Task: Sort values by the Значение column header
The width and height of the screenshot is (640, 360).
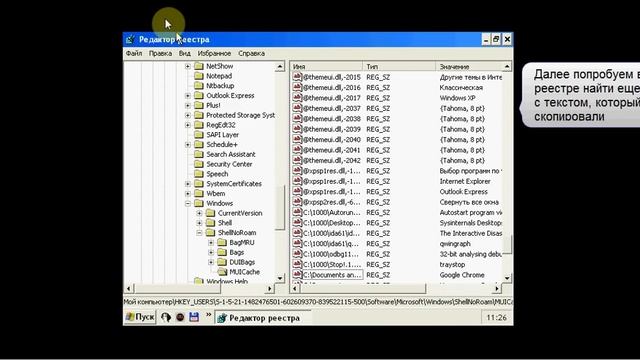Action: tap(469, 66)
